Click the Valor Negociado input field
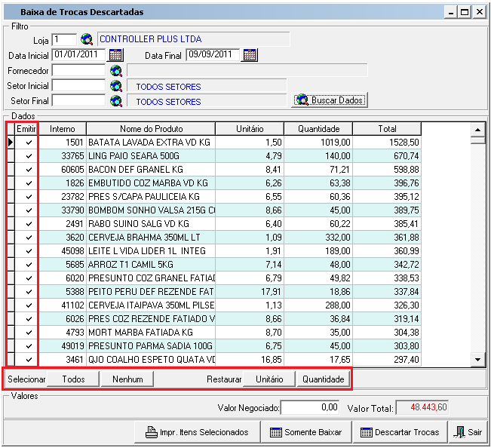Screen dimensions: 491x448 pos(310,407)
